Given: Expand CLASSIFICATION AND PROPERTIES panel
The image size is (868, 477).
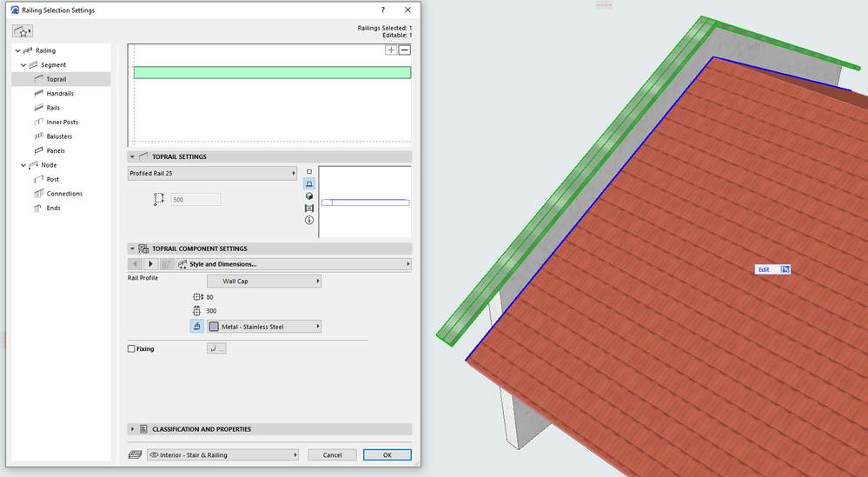Looking at the screenshot, I should (x=132, y=429).
